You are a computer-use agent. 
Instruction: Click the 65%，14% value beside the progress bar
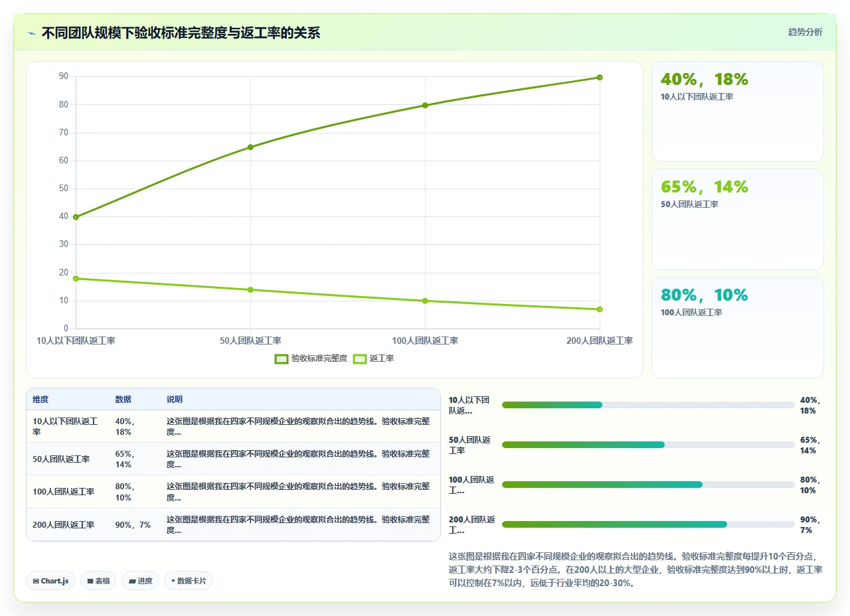click(x=811, y=445)
